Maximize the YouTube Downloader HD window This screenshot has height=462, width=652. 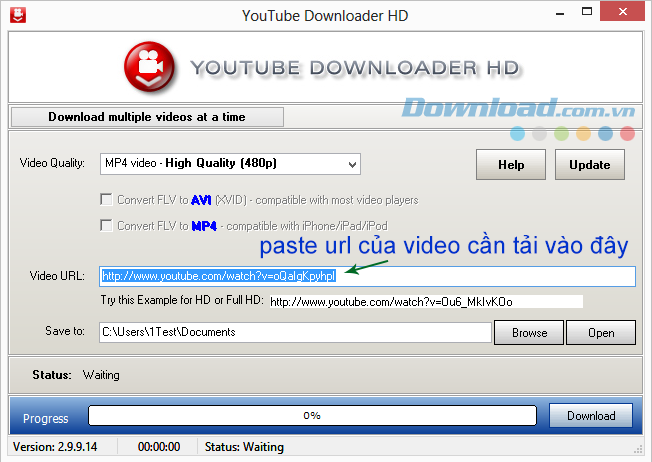coord(587,12)
